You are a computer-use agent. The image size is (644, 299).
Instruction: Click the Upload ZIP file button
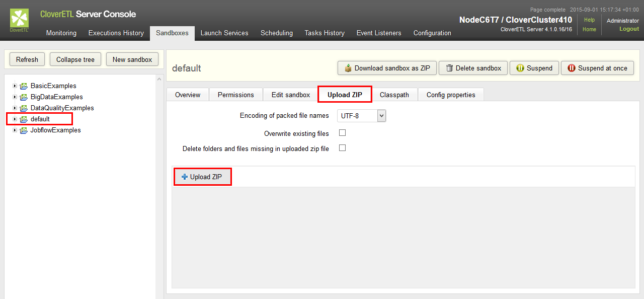tap(203, 177)
